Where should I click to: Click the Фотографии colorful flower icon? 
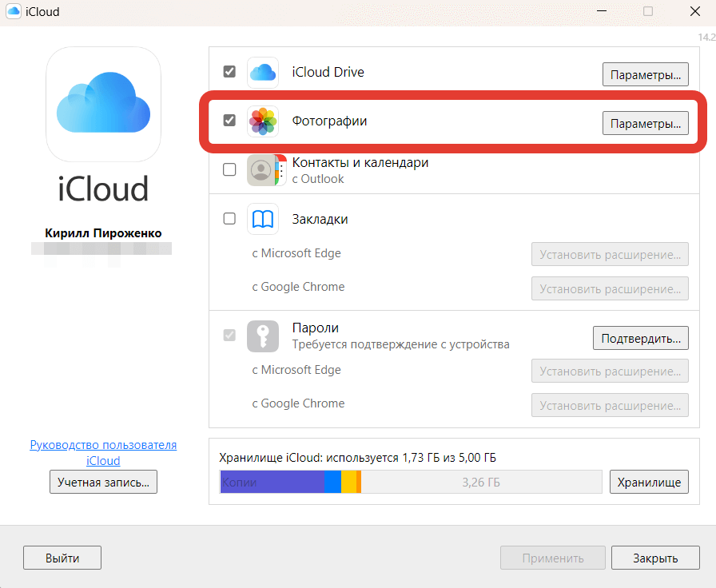[x=263, y=121]
